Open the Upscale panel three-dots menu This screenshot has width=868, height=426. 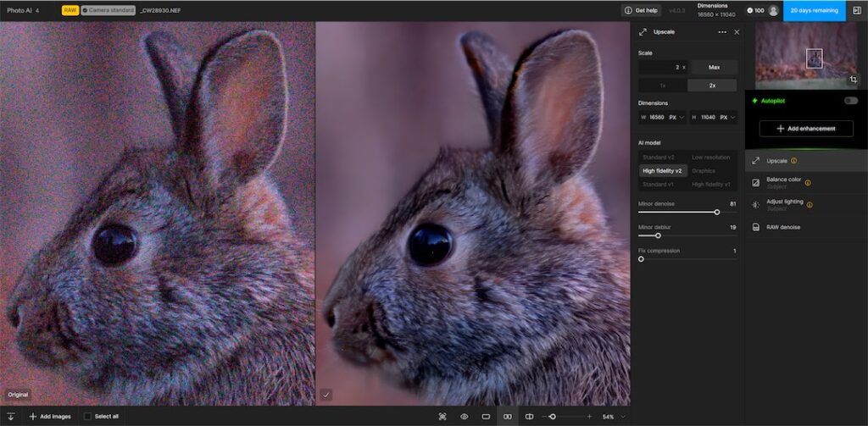(722, 31)
